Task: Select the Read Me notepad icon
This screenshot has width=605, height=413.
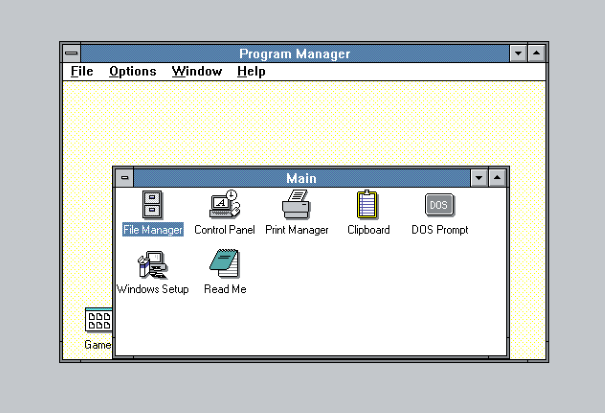Action: coord(225,264)
